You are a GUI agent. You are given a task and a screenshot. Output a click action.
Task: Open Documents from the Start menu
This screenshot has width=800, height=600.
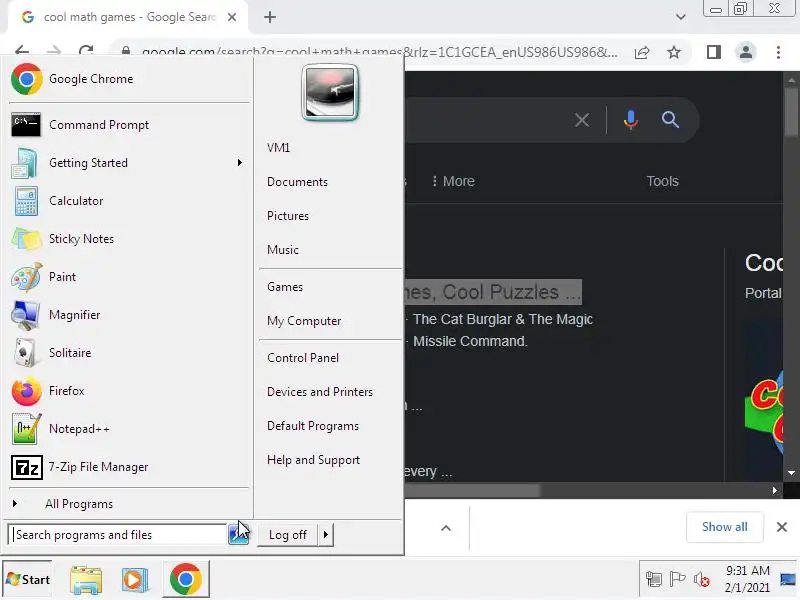[297, 182]
